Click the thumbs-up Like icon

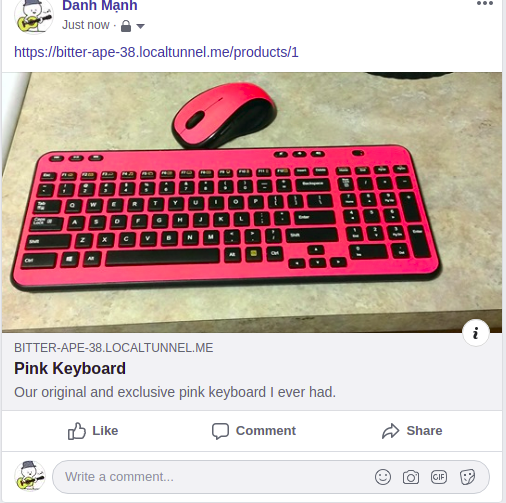[77, 431]
